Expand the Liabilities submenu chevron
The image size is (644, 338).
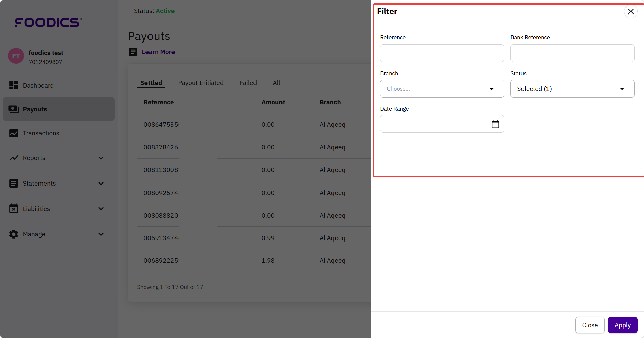[101, 209]
